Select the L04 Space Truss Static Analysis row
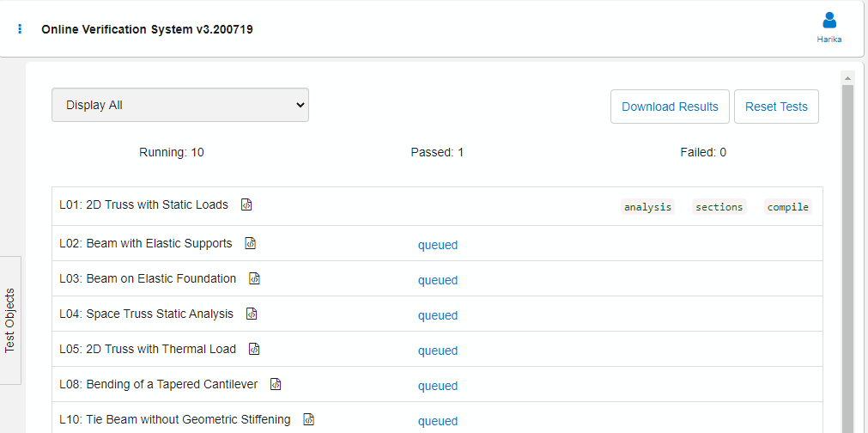Image resolution: width=868 pixels, height=433 pixels. click(437, 314)
